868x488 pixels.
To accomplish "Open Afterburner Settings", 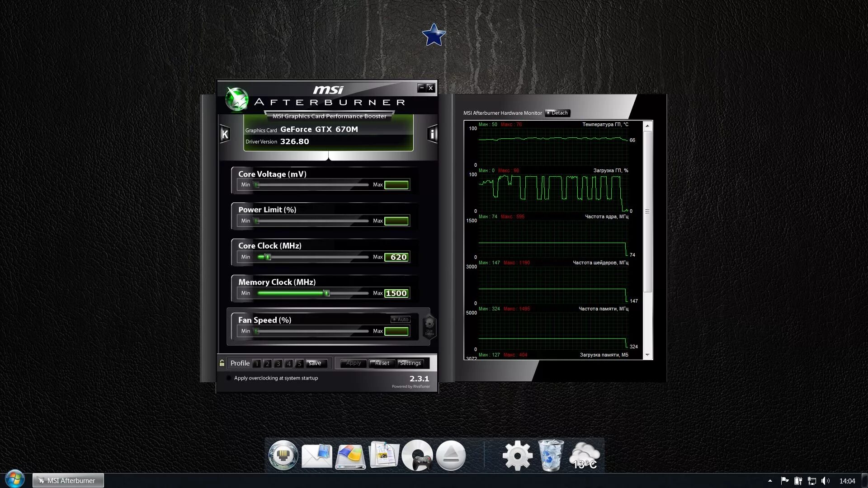I will point(410,363).
